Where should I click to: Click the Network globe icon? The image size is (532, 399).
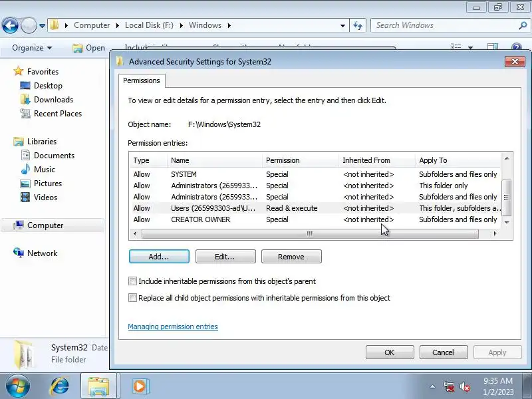pyautogui.click(x=19, y=253)
